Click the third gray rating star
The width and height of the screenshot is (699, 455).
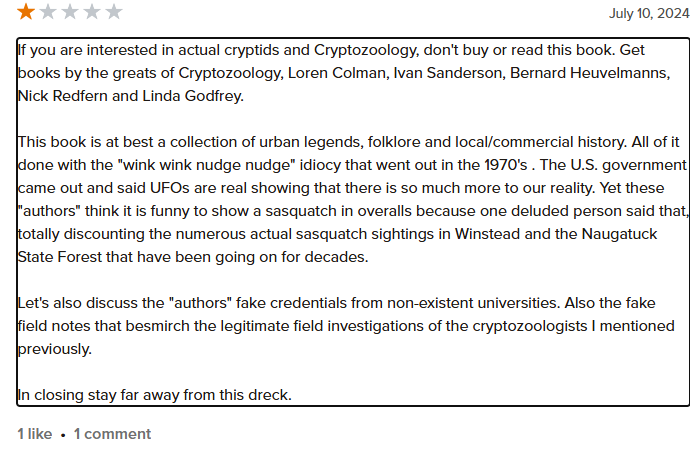(70, 12)
